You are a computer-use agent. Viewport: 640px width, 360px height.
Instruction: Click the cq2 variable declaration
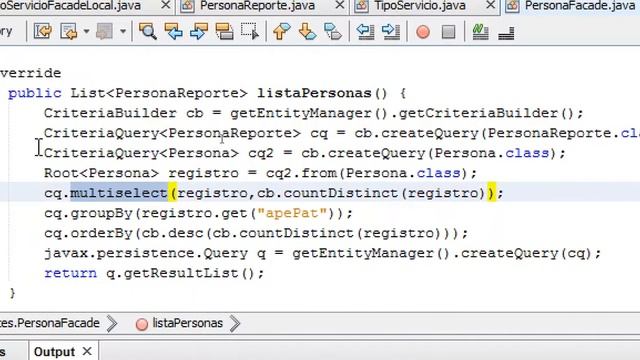pyautogui.click(x=260, y=153)
